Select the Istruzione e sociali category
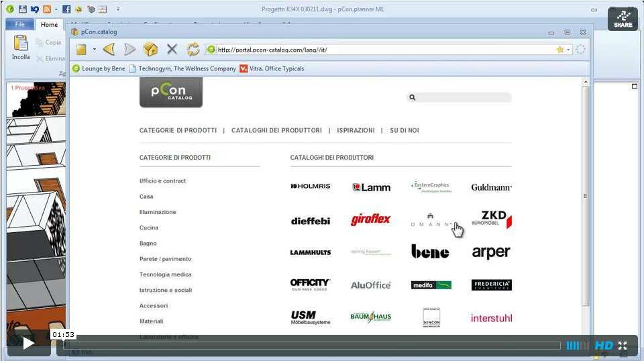Screen dimensions: 644x361 [166, 290]
